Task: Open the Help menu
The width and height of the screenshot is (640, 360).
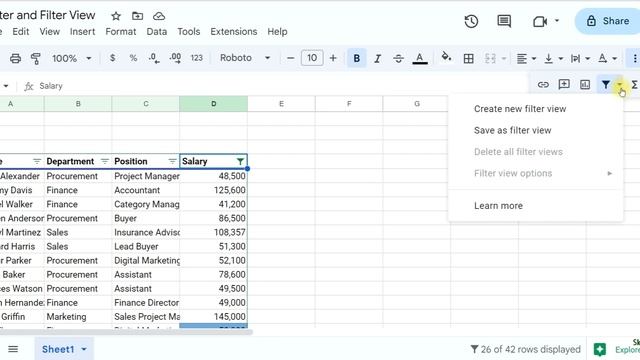Action: 278,32
